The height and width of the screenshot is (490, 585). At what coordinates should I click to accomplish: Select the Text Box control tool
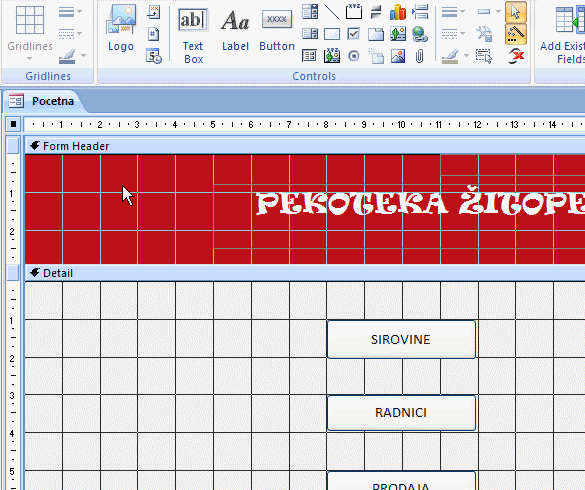193,35
